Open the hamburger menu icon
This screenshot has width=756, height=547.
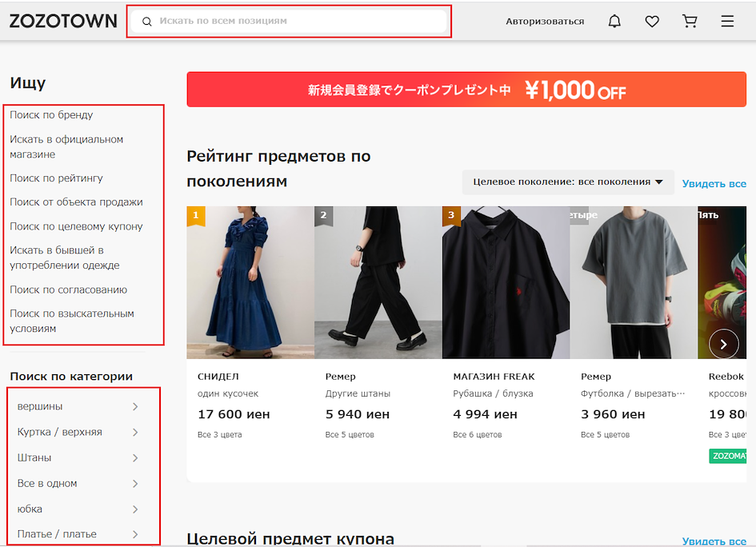pyautogui.click(x=727, y=22)
